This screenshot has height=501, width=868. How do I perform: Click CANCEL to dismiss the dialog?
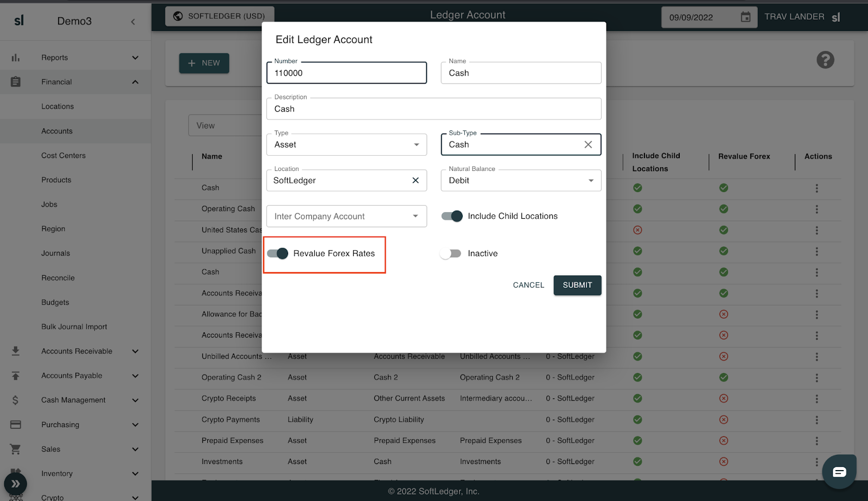(528, 285)
